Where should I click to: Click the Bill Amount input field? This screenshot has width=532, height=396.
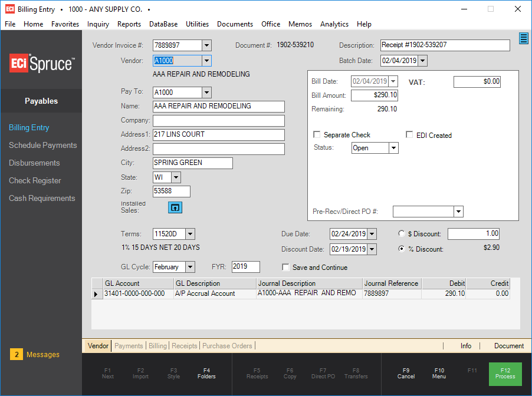coord(375,95)
